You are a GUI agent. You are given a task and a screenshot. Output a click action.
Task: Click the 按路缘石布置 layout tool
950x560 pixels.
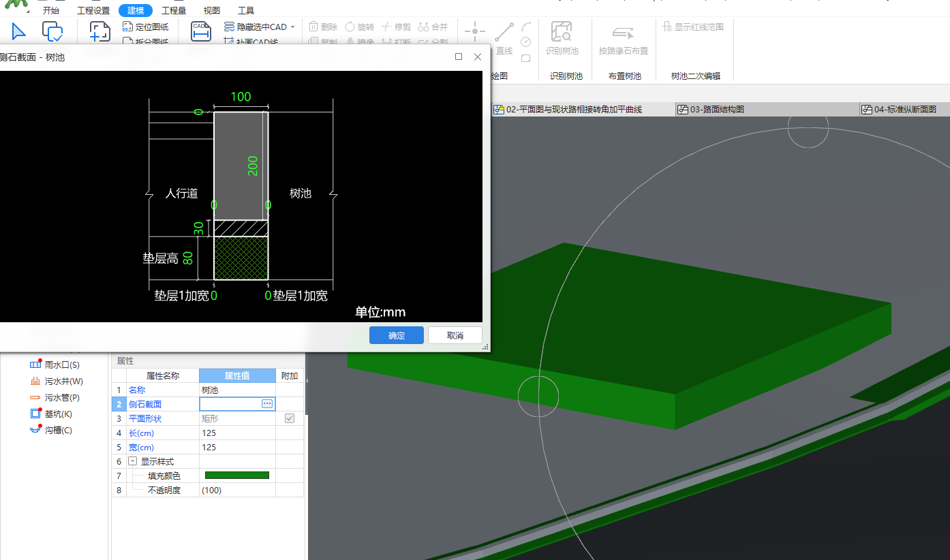point(624,38)
